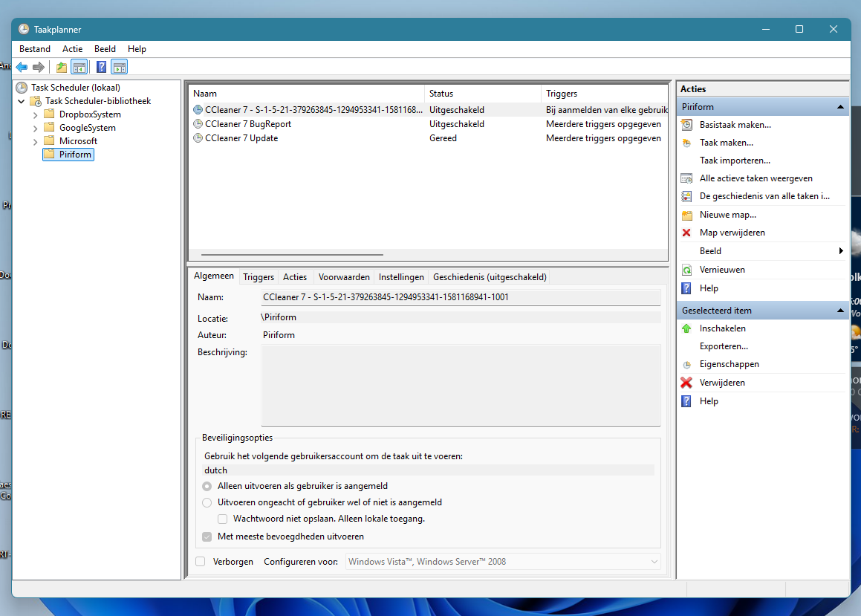Toggle the action pane toolbar icon
The image size is (861, 616).
click(x=119, y=68)
